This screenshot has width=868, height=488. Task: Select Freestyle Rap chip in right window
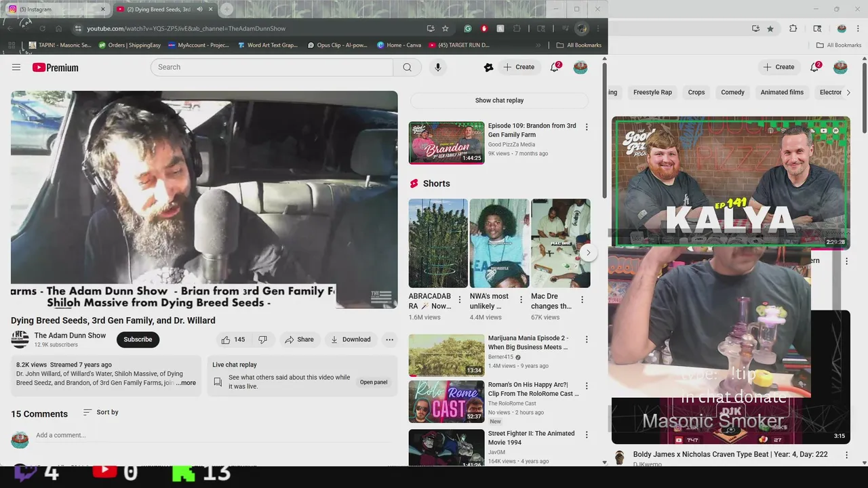[652, 92]
